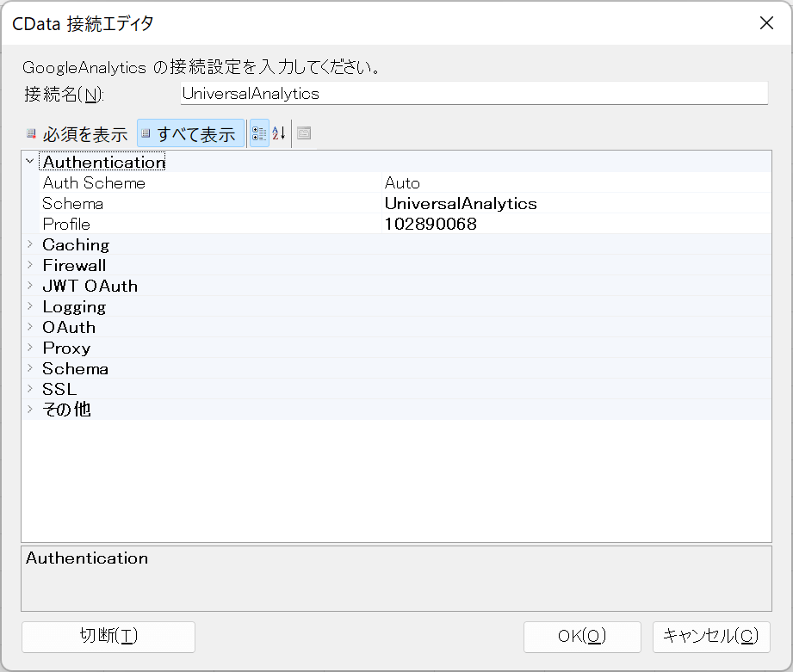The height and width of the screenshot is (672, 793).
Task: Expand the Firewall category
Action: (30, 265)
